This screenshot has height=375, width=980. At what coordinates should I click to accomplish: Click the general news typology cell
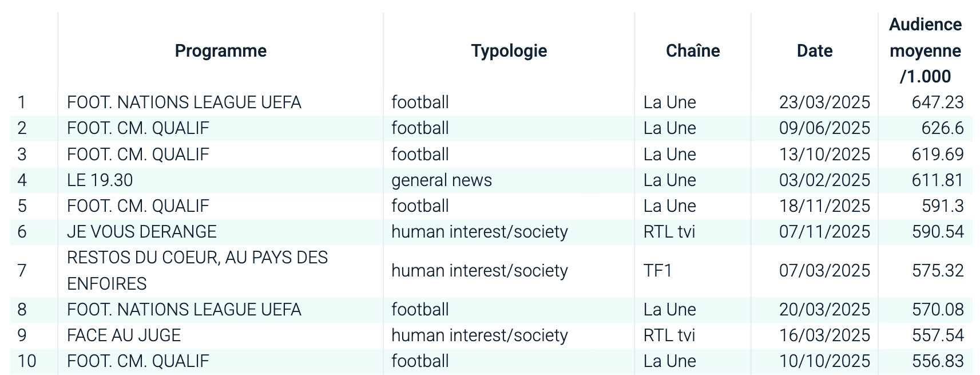click(441, 180)
